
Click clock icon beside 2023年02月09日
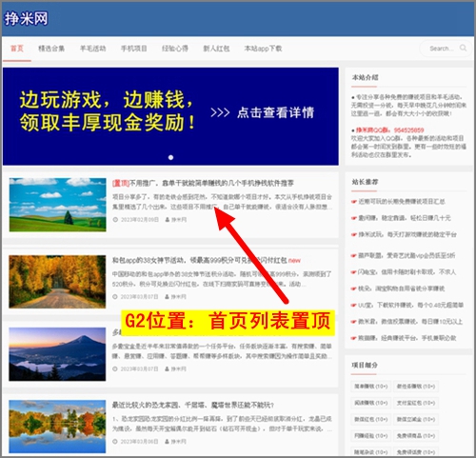point(115,220)
